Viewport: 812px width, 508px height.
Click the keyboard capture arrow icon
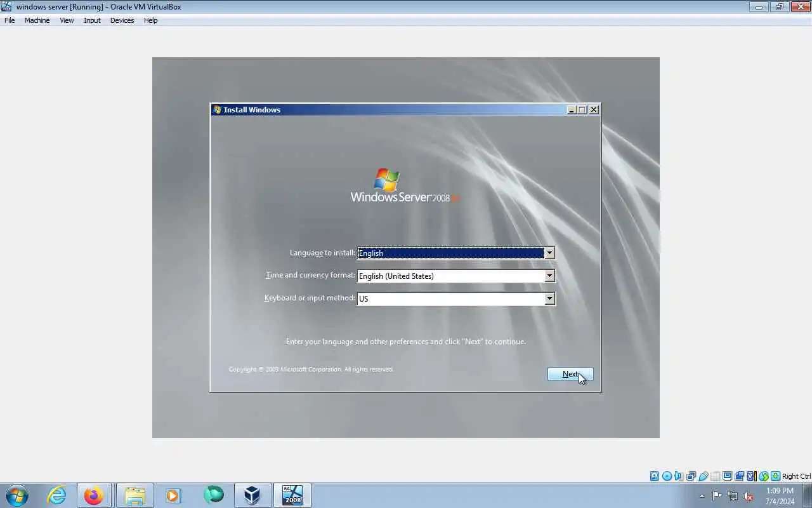tap(775, 476)
